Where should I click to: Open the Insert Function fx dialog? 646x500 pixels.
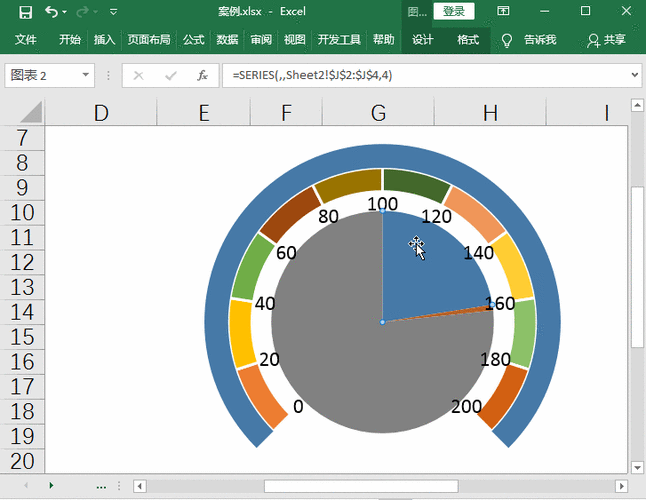click(202, 75)
